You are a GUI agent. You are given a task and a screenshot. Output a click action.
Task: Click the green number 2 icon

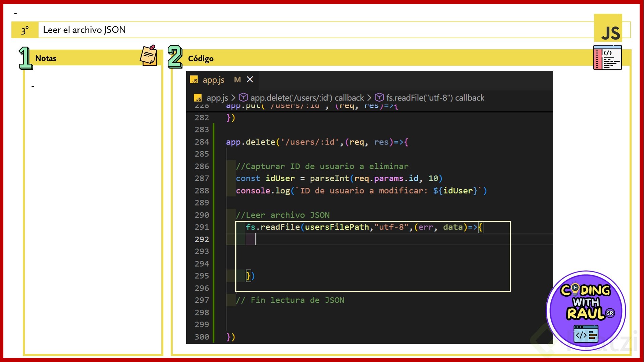175,57
